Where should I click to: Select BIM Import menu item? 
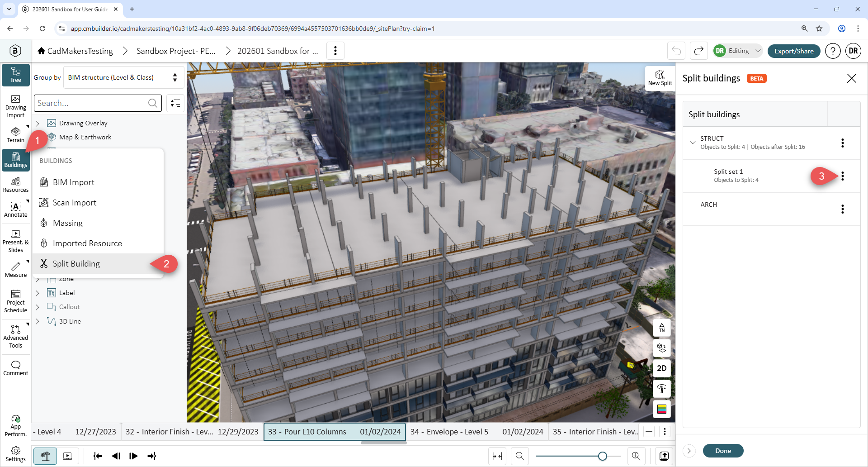(x=98, y=182)
